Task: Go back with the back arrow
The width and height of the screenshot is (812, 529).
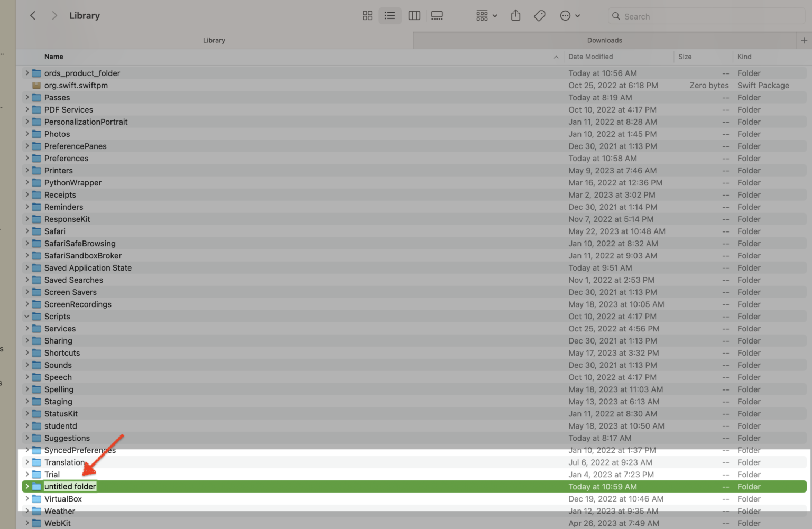Action: click(33, 16)
